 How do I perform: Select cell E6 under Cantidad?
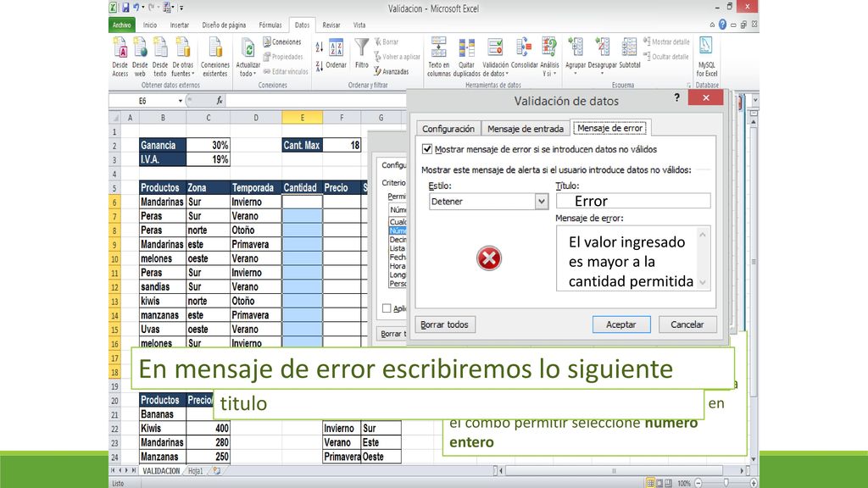(303, 202)
